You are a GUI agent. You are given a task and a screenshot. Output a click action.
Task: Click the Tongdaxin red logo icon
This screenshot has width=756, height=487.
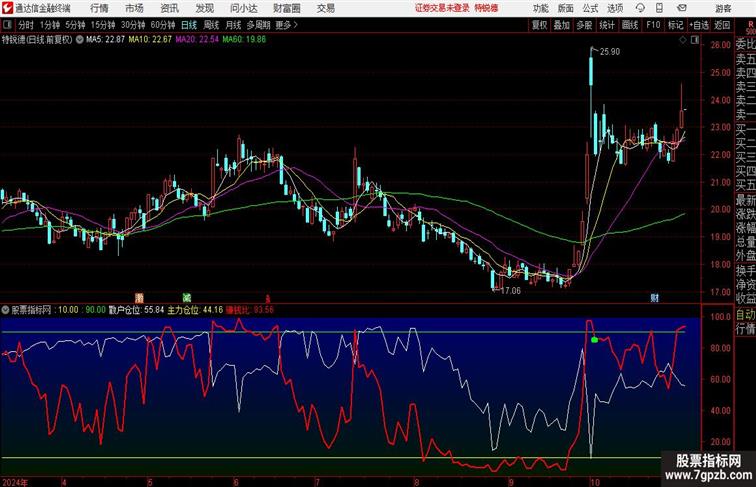[8, 8]
